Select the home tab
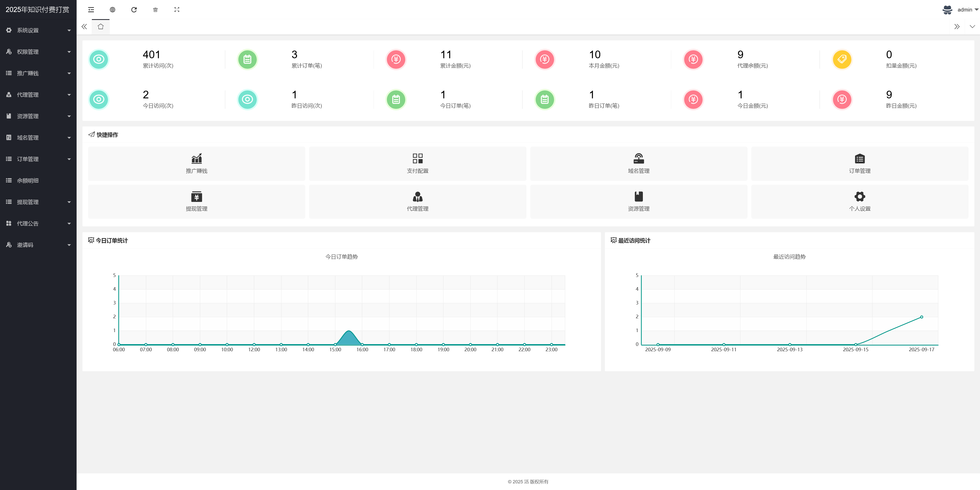This screenshot has width=980, height=490. 101,27
